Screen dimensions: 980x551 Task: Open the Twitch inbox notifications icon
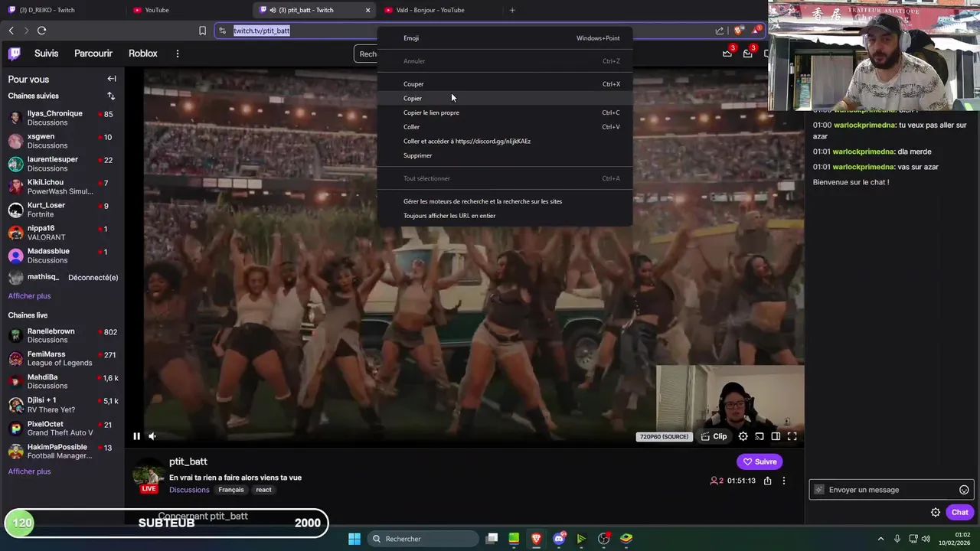(x=747, y=54)
